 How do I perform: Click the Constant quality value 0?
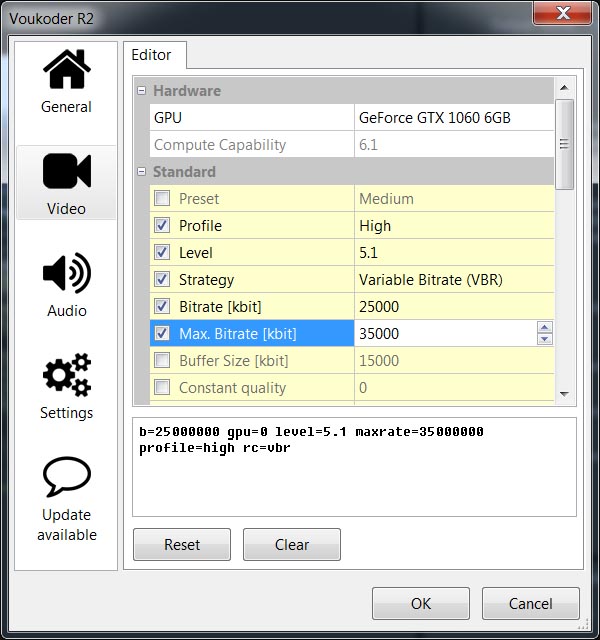coord(454,387)
